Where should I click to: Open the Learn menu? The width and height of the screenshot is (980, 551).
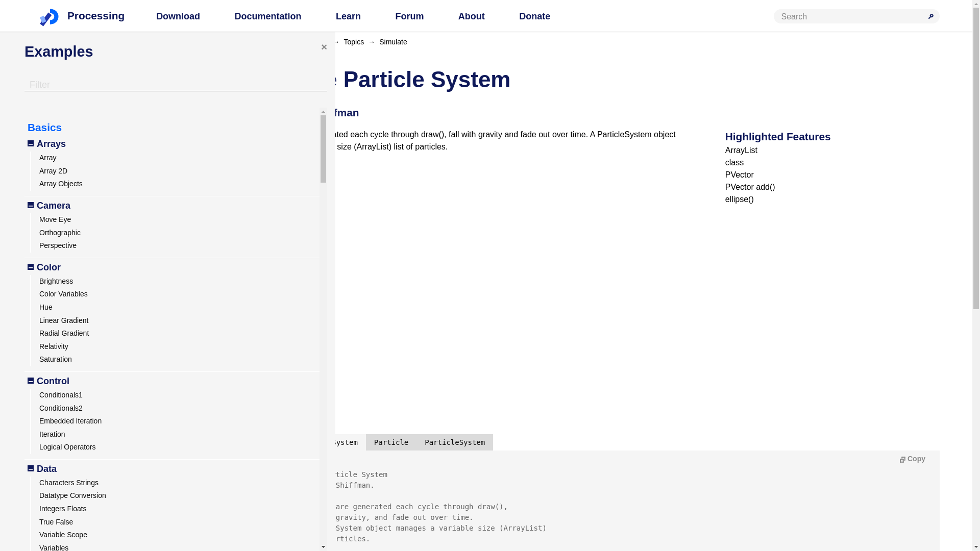tap(348, 16)
